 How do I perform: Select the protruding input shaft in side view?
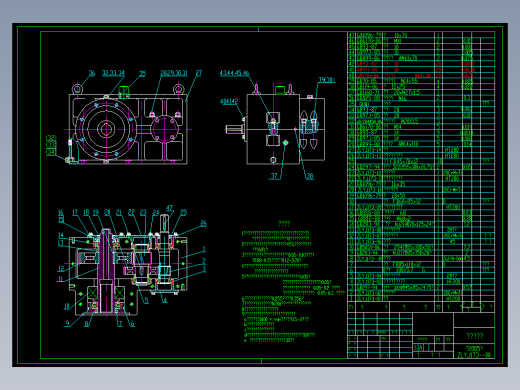(235, 129)
